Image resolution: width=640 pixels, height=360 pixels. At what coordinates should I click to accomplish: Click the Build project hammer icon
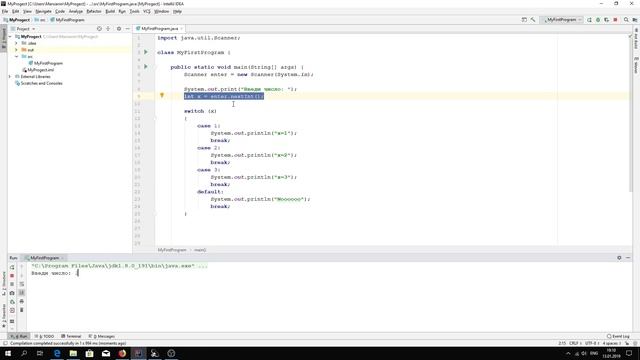(x=533, y=20)
